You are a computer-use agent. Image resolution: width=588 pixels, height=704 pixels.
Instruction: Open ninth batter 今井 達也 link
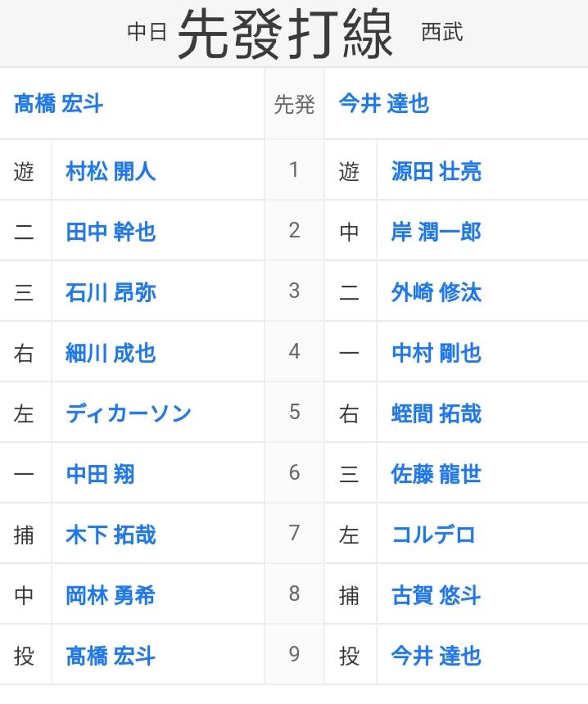[436, 656]
